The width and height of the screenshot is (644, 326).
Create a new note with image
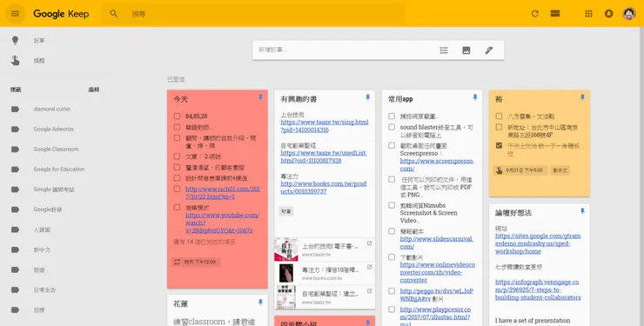pyautogui.click(x=466, y=50)
